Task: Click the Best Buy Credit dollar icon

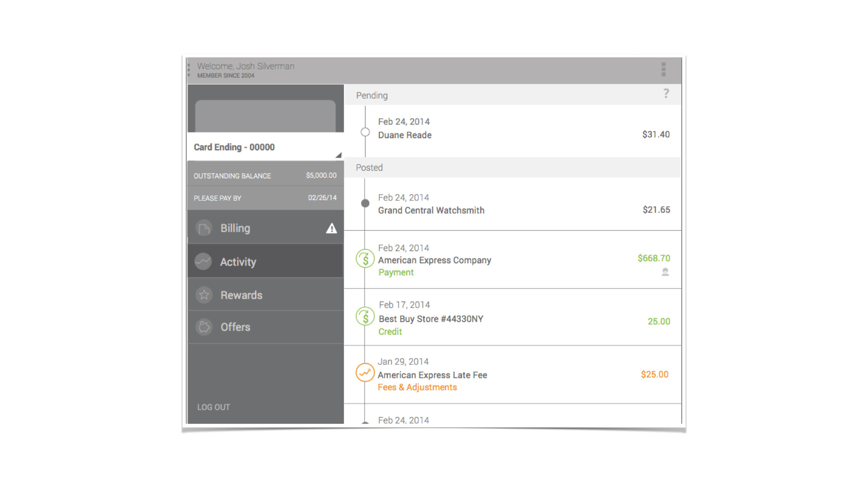Action: tap(365, 316)
